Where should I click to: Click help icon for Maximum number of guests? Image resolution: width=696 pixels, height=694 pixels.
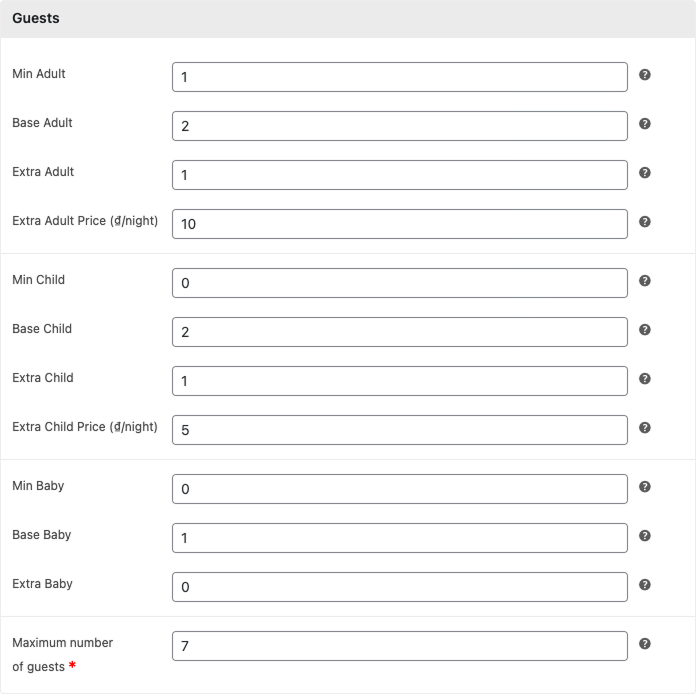point(645,644)
